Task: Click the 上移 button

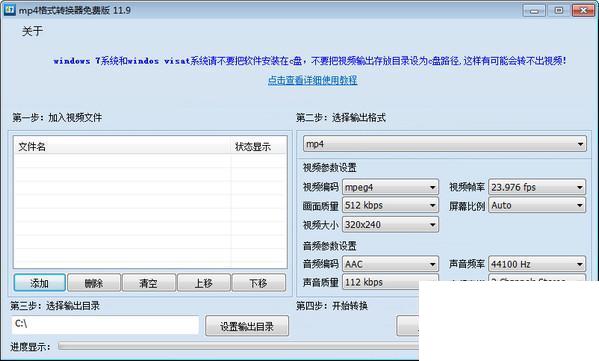Action: pos(204,283)
